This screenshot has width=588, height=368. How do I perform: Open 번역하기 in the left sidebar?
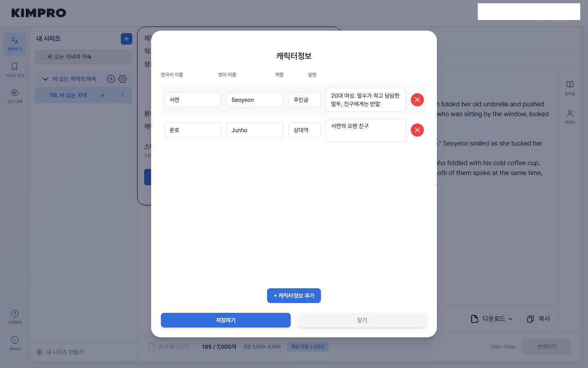[15, 44]
